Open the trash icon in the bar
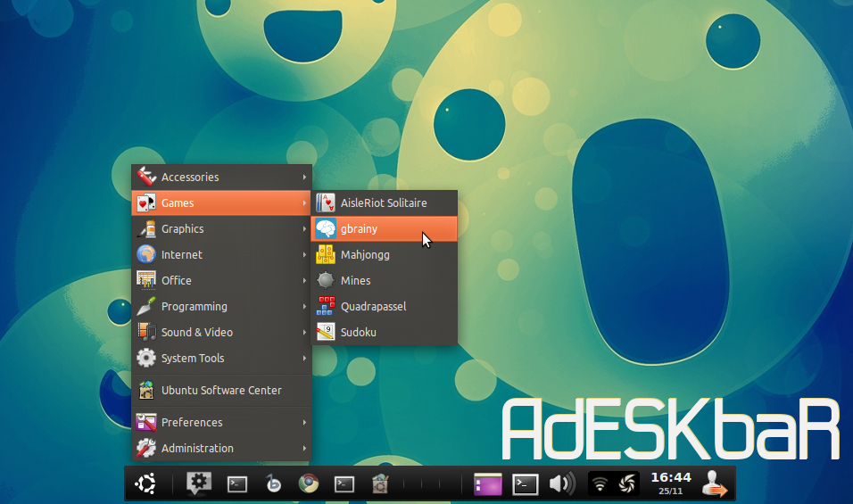This screenshot has width=853, height=504. [379, 483]
